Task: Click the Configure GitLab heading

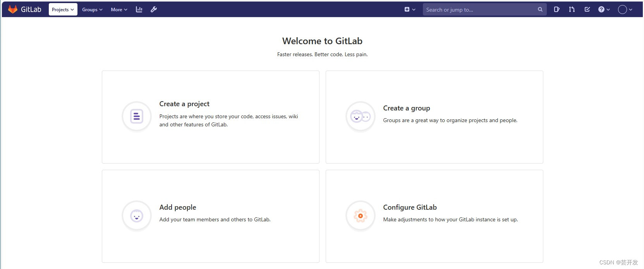Action: pyautogui.click(x=410, y=207)
